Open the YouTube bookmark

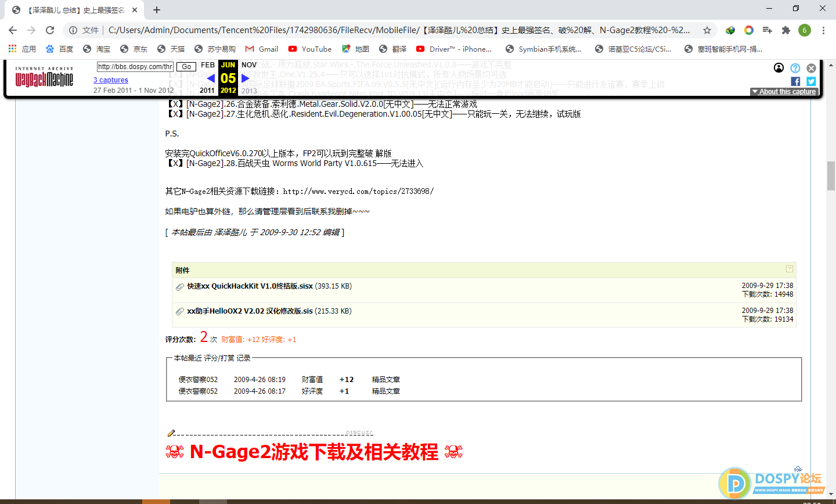coord(310,49)
